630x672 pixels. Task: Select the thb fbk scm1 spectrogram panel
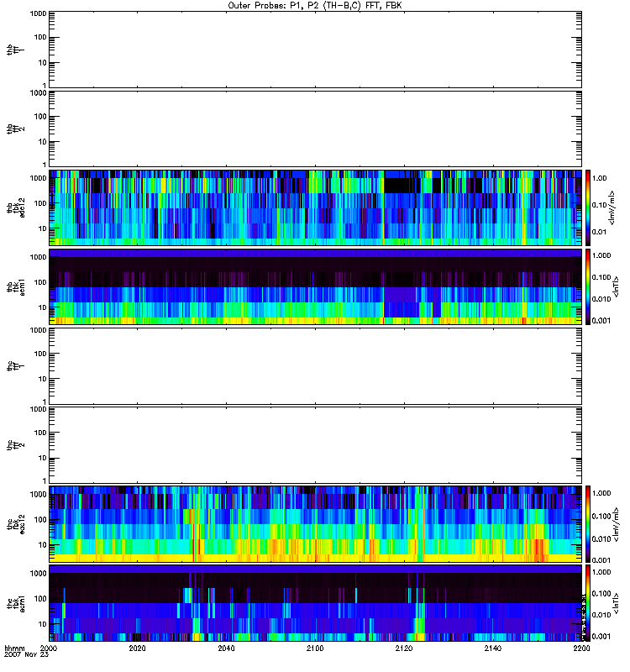tap(316, 286)
